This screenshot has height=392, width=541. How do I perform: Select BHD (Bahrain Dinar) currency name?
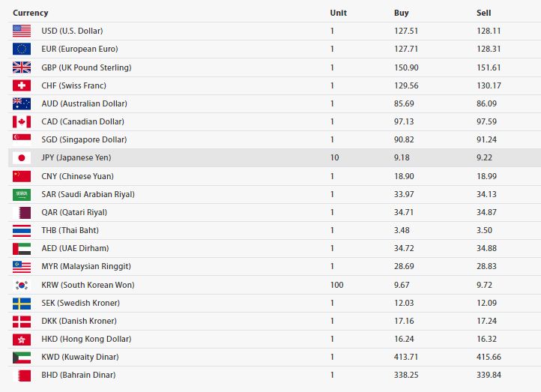click(79, 375)
